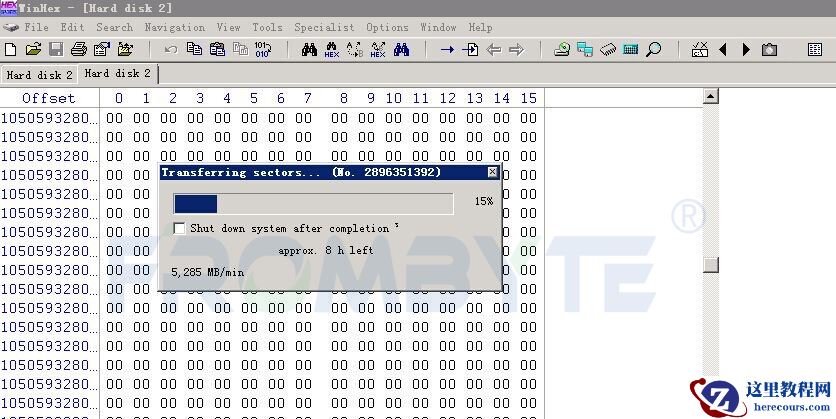836x419 pixels.
Task: Select the second Hard disk 2 tab
Action: tap(118, 74)
